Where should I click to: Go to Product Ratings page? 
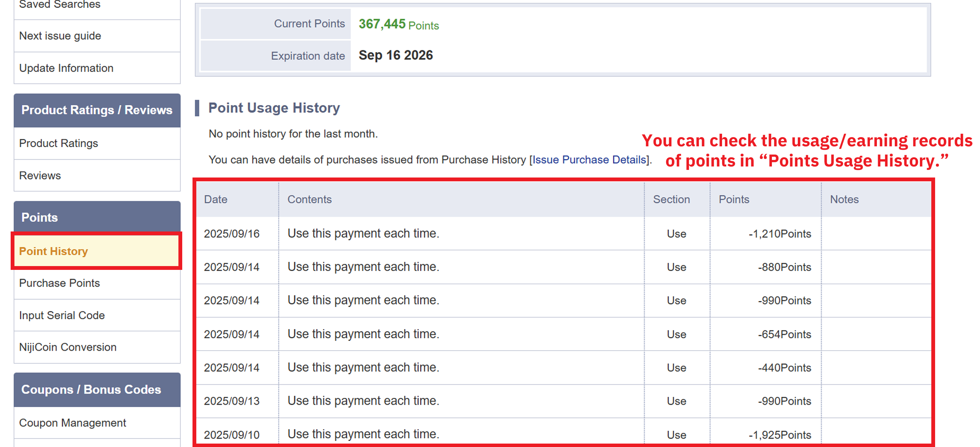(59, 143)
